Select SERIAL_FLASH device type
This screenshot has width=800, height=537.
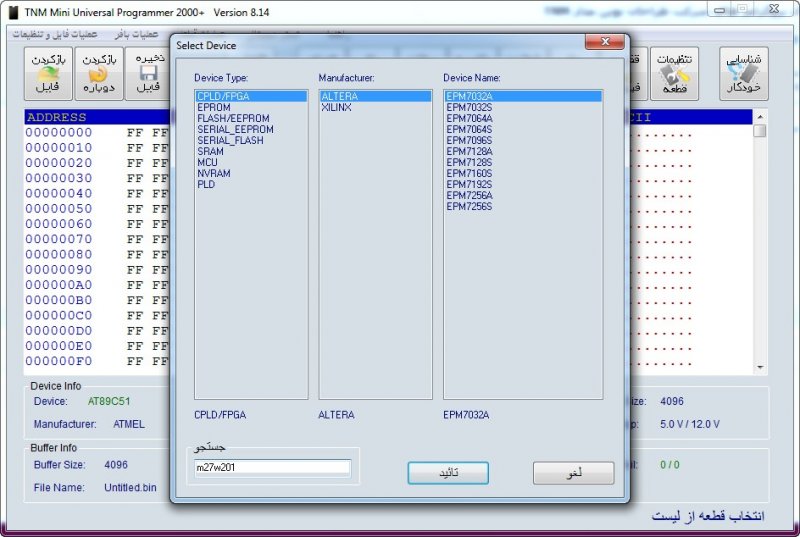click(x=231, y=140)
